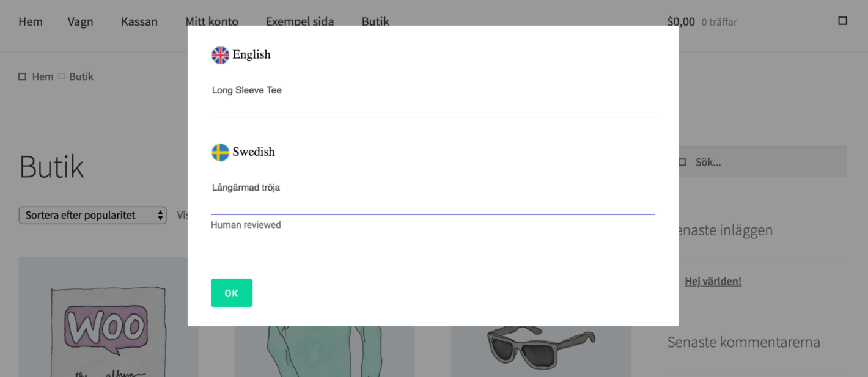
Task: Navigate to the Butik menu item
Action: tap(375, 21)
